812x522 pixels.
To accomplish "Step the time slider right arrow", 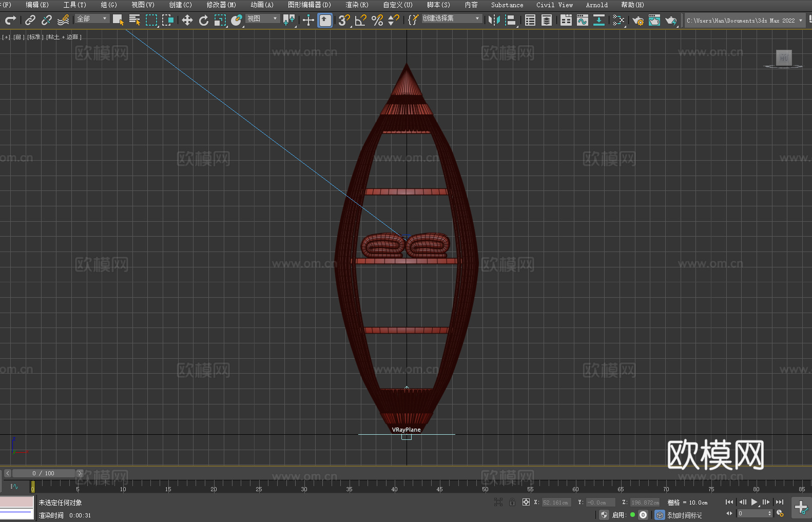I will click(80, 473).
